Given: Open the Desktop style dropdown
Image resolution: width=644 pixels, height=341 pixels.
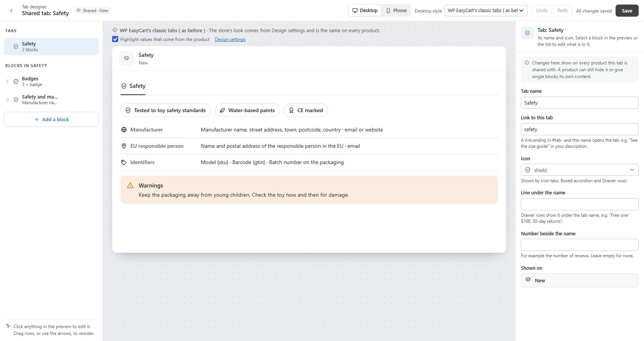Looking at the screenshot, I should 486,11.
